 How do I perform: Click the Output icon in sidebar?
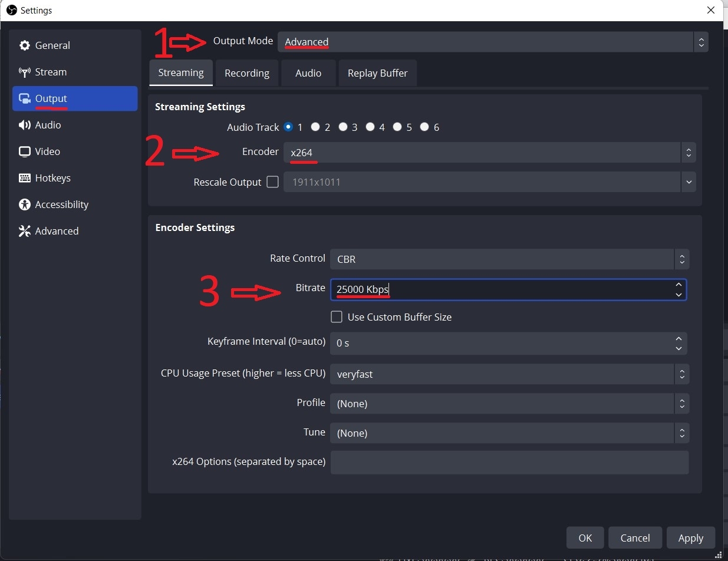click(x=25, y=99)
